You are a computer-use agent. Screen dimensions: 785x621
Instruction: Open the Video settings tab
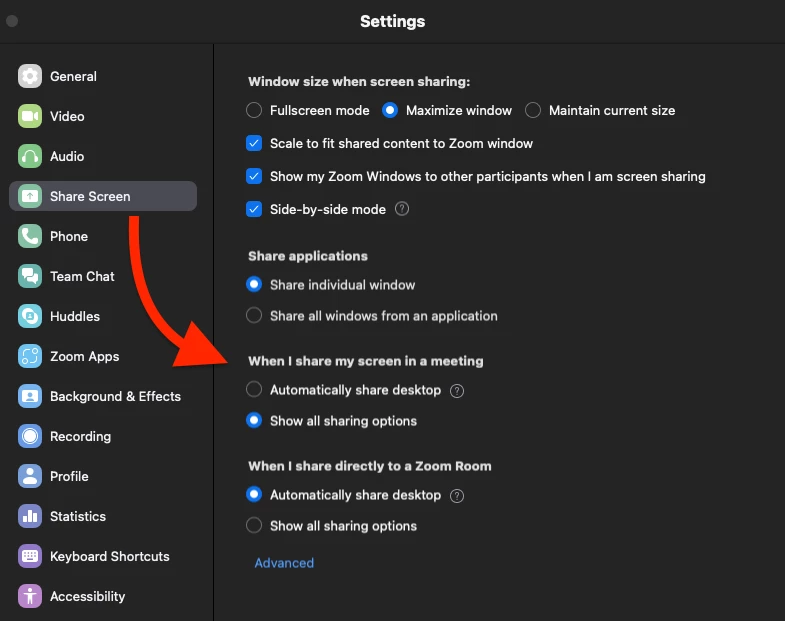[67, 117]
